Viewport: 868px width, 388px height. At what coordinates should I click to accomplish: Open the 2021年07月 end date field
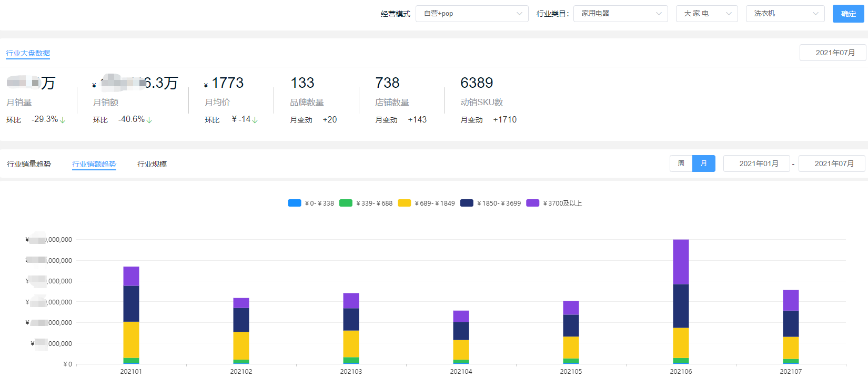[x=832, y=164]
